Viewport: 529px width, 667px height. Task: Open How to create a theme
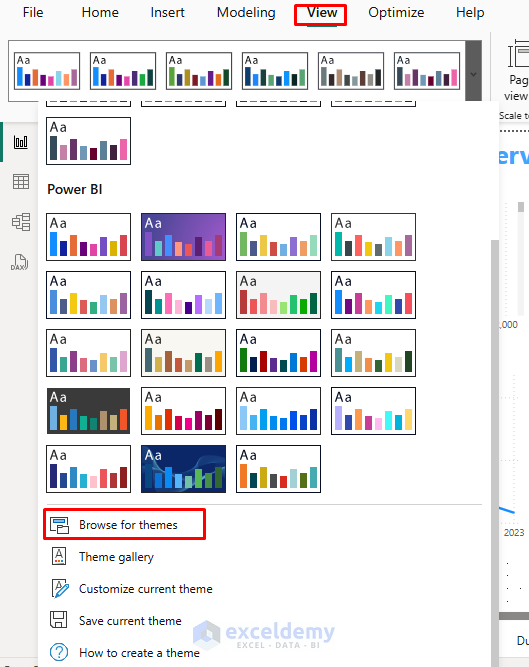click(x=139, y=653)
